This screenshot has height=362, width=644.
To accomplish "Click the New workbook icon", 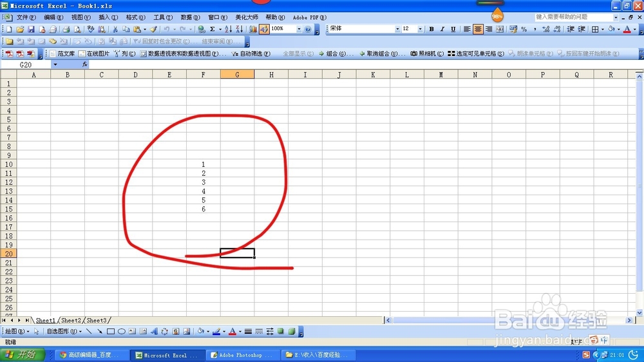I will pyautogui.click(x=8, y=29).
